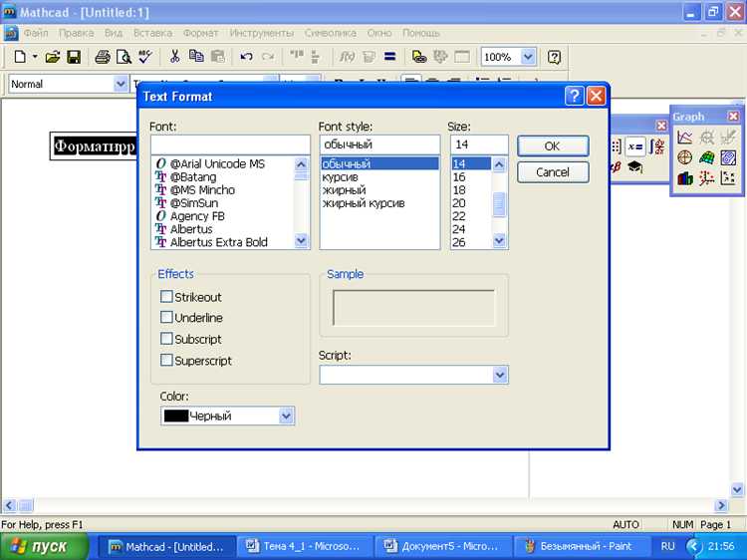Open the Формат menu

coord(200,33)
